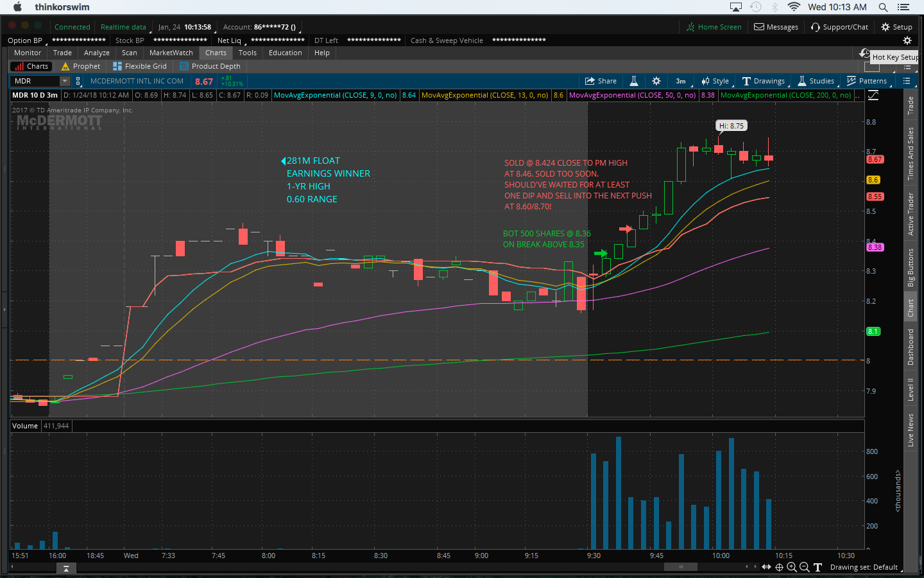Switch to the Scan tab
924x578 pixels.
pyautogui.click(x=130, y=53)
